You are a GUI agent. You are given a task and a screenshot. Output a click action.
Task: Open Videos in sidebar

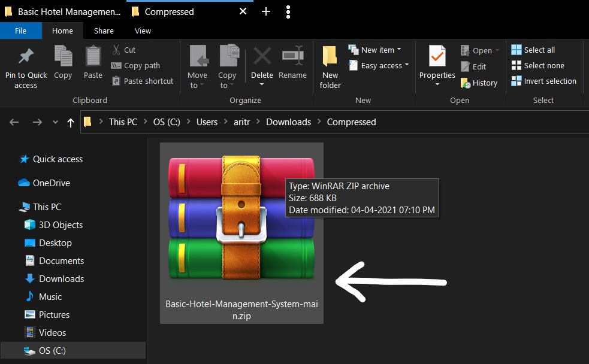(x=46, y=333)
